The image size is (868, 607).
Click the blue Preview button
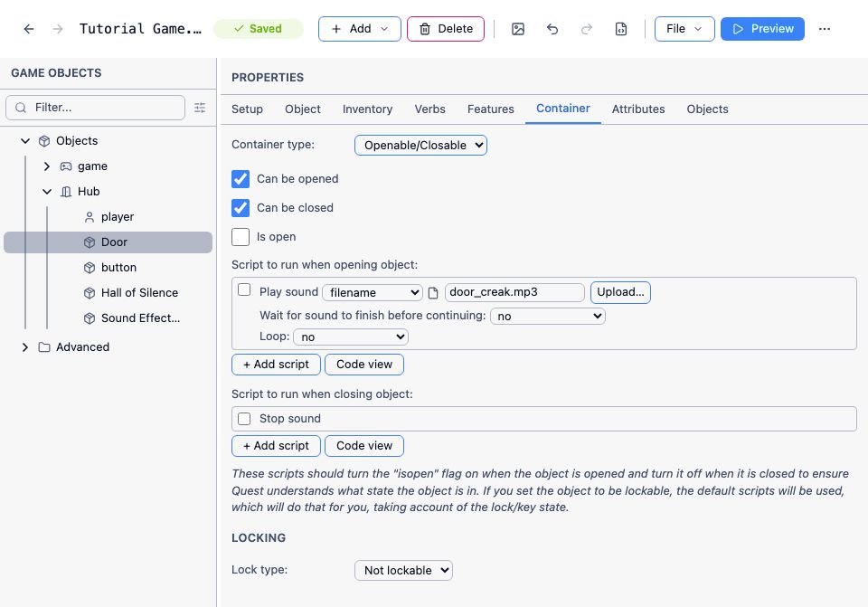pyautogui.click(x=762, y=29)
